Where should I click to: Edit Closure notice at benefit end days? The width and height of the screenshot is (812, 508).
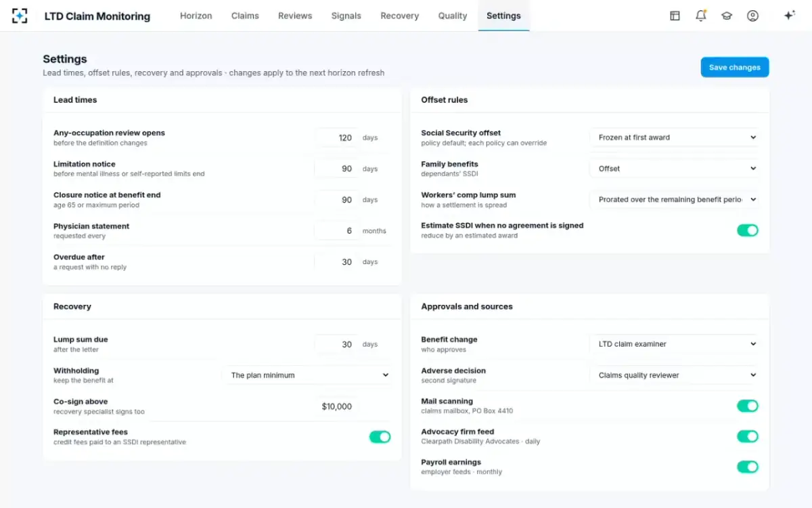tap(337, 200)
